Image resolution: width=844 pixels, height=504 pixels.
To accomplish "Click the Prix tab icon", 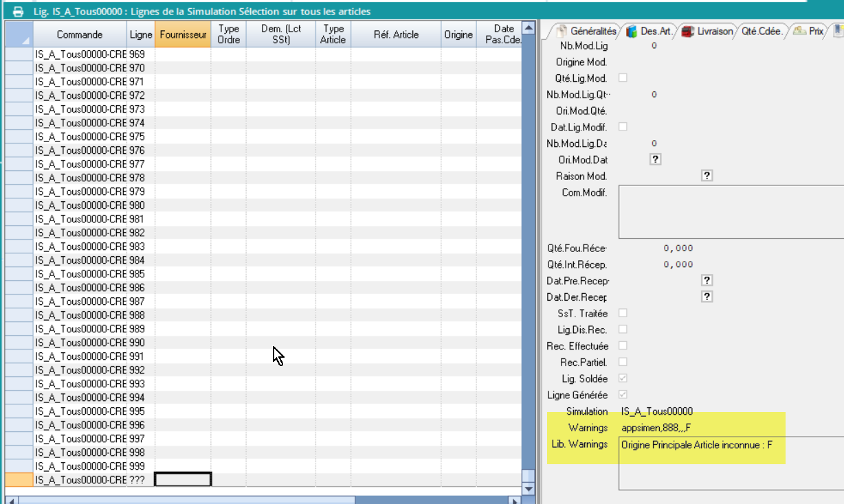I will pyautogui.click(x=799, y=32).
